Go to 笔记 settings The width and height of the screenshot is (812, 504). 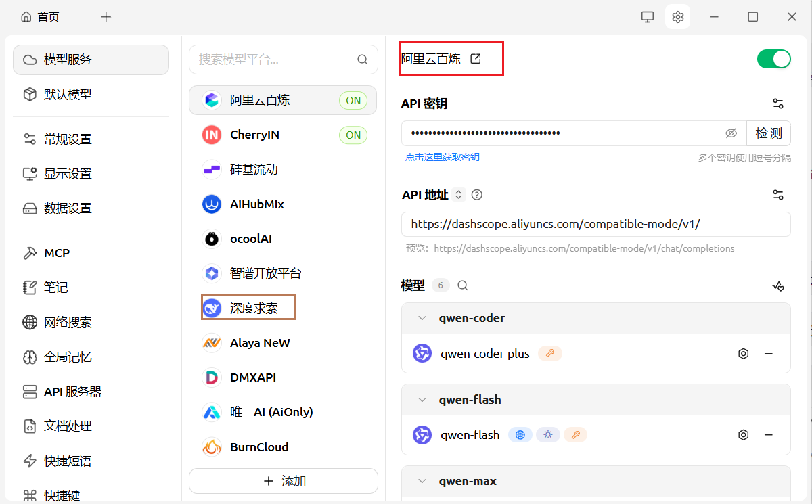point(91,288)
